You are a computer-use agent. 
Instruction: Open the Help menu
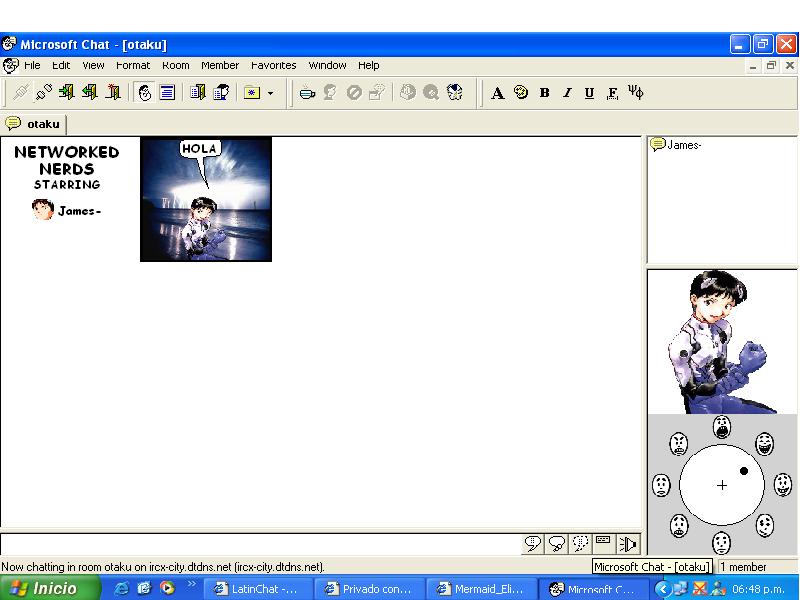coord(368,65)
